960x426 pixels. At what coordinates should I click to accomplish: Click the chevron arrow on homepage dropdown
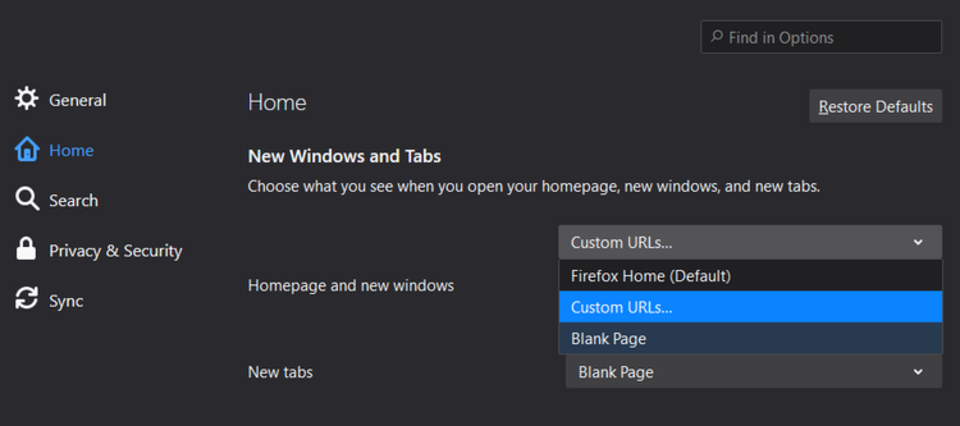click(x=918, y=242)
